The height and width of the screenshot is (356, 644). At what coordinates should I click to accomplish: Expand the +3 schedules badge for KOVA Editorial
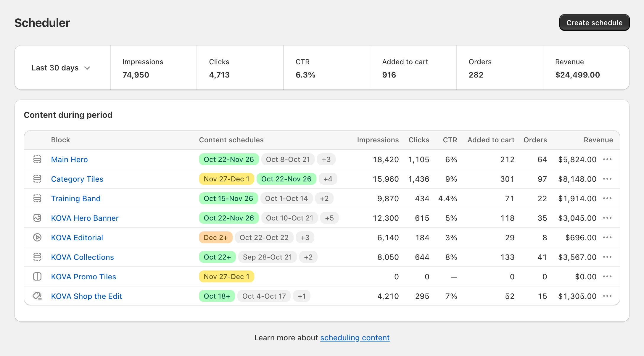coord(305,238)
